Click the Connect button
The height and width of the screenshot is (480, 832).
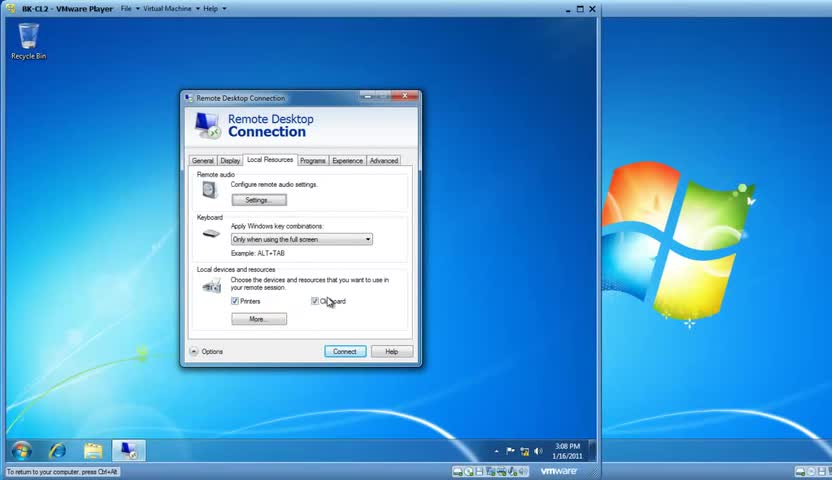(345, 352)
